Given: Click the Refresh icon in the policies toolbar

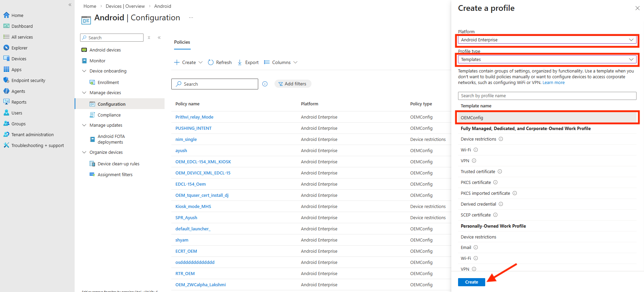Looking at the screenshot, I should [x=211, y=62].
